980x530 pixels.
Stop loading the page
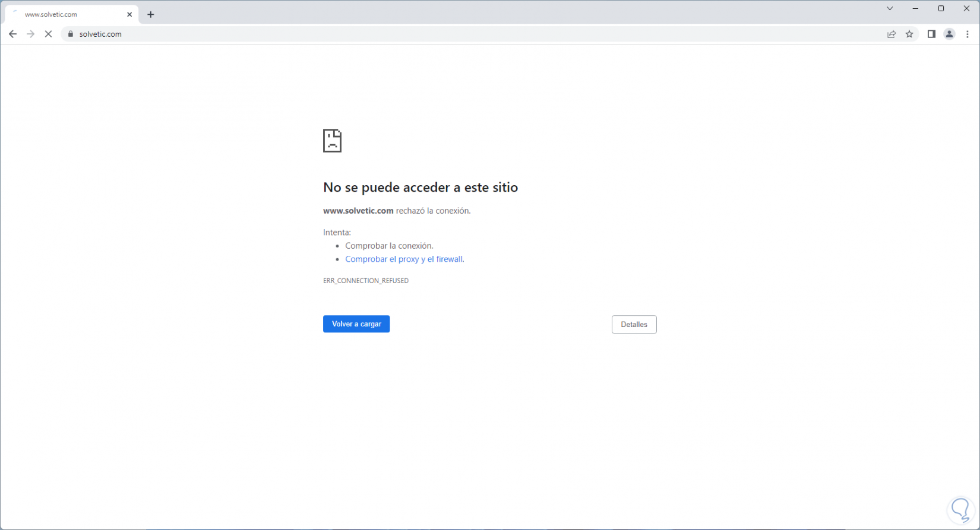[49, 34]
